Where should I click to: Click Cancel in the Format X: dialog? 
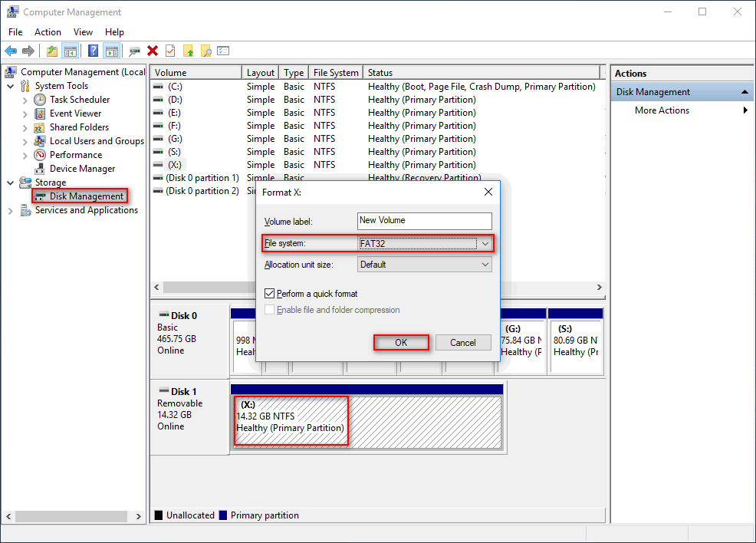463,342
